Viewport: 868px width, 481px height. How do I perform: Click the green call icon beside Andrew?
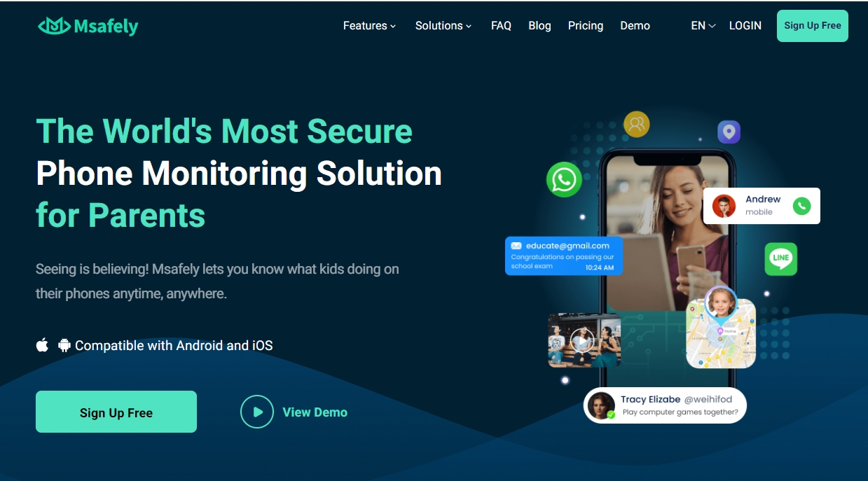pyautogui.click(x=801, y=206)
